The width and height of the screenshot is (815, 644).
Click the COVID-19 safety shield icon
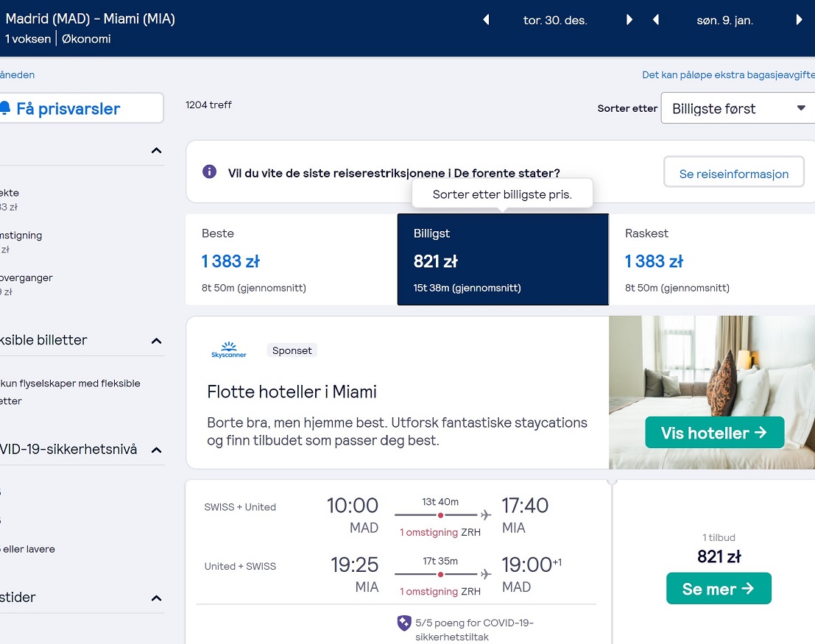tap(404, 623)
